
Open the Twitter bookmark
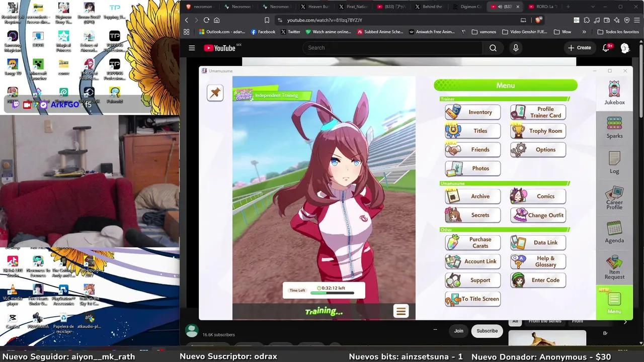coord(290,32)
